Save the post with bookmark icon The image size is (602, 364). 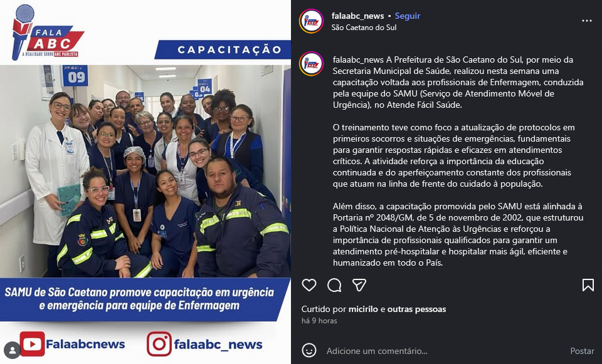click(x=588, y=285)
